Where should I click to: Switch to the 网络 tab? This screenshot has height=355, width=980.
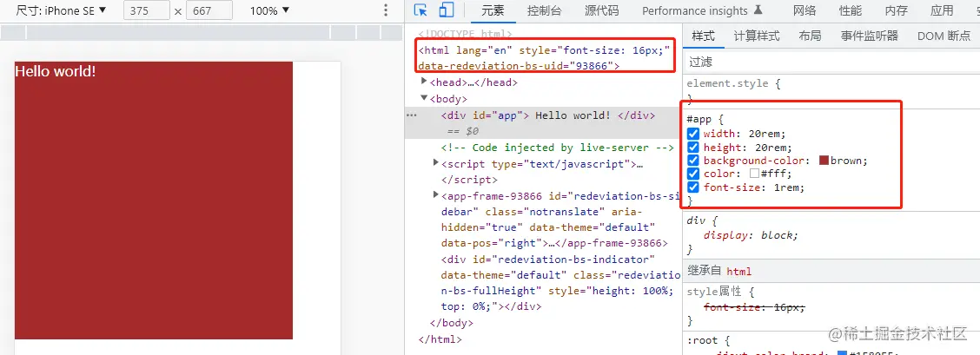(x=805, y=10)
